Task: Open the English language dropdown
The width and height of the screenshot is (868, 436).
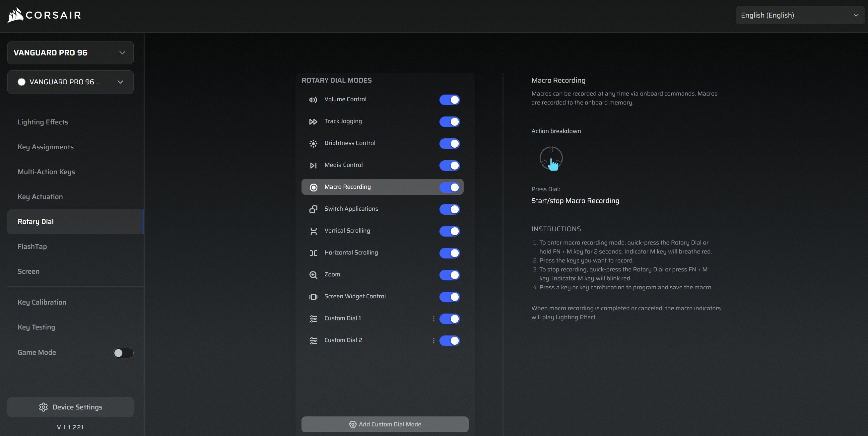Action: [x=800, y=15]
